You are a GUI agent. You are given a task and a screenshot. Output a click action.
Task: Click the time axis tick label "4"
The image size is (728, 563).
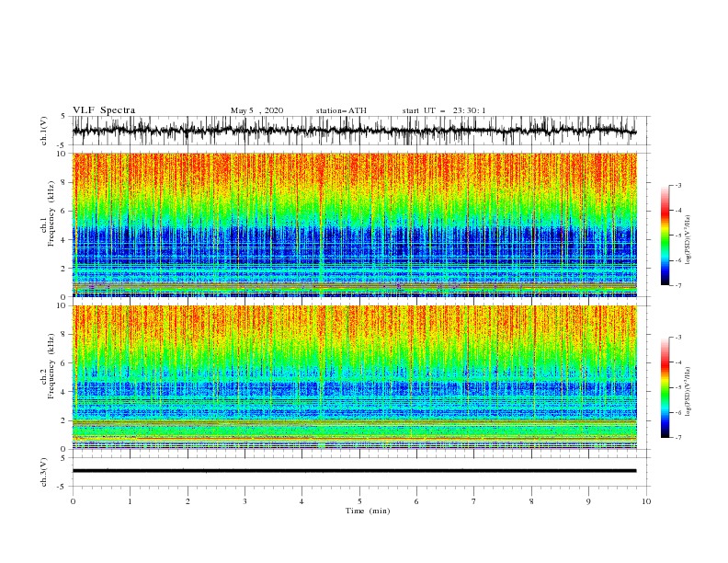[x=301, y=501]
